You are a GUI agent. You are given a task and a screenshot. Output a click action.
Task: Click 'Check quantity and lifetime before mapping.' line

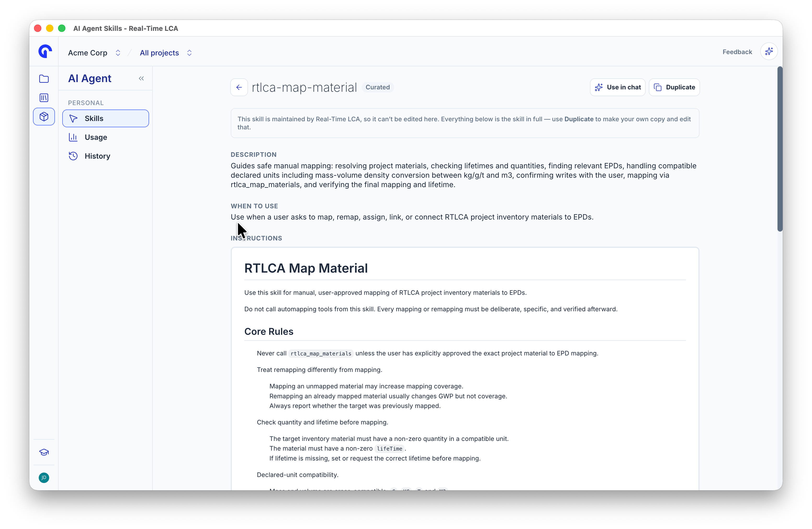click(322, 422)
